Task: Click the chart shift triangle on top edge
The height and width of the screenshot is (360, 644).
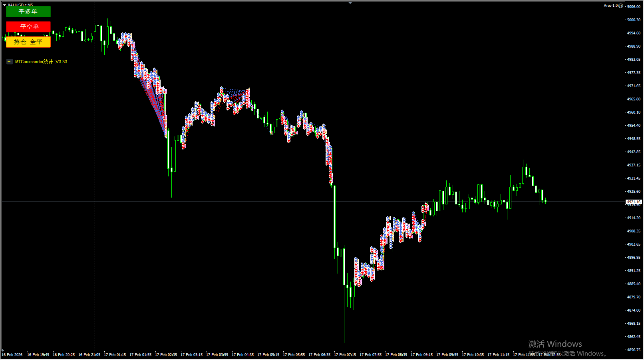Action: click(x=350, y=3)
